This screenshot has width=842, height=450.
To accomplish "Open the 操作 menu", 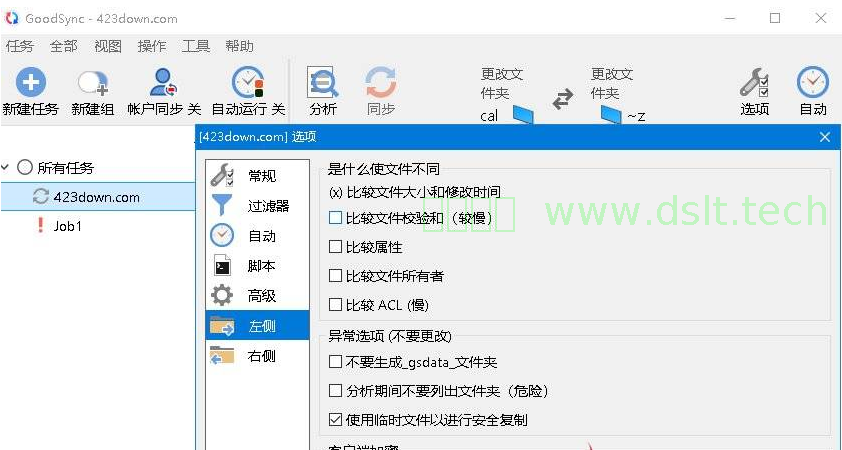I will [151, 46].
